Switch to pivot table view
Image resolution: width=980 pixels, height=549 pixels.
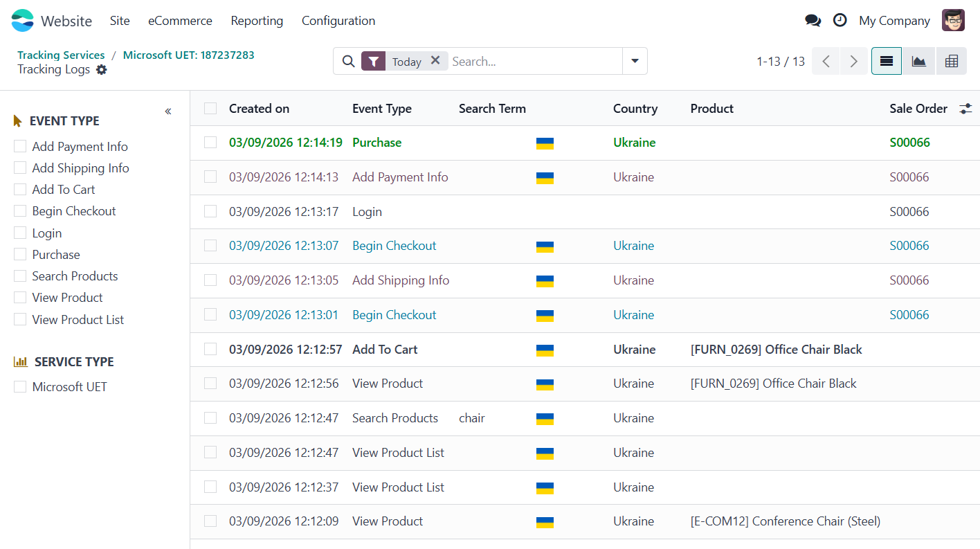coord(951,62)
